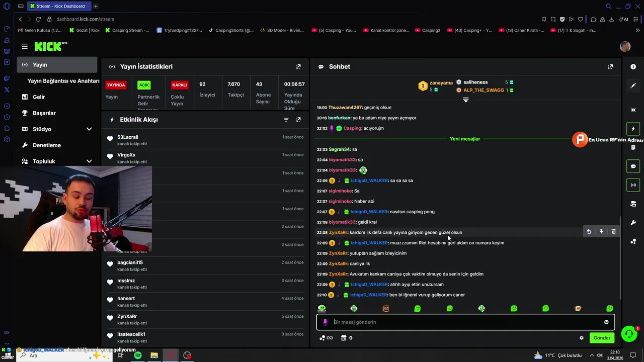The height and width of the screenshot is (362, 644).
Task: Open the green support headset bubble
Action: click(629, 334)
